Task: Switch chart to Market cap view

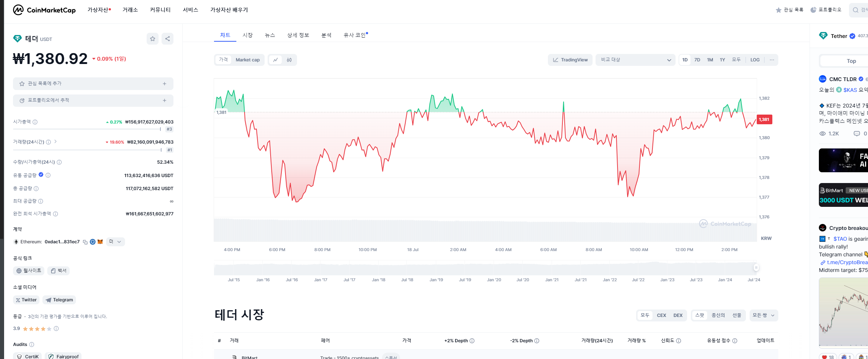Action: 248,60
